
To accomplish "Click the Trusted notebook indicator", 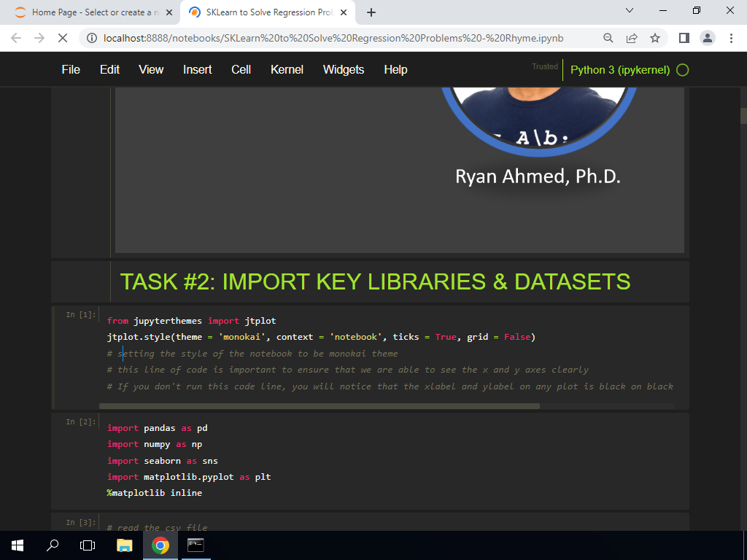I will point(544,66).
